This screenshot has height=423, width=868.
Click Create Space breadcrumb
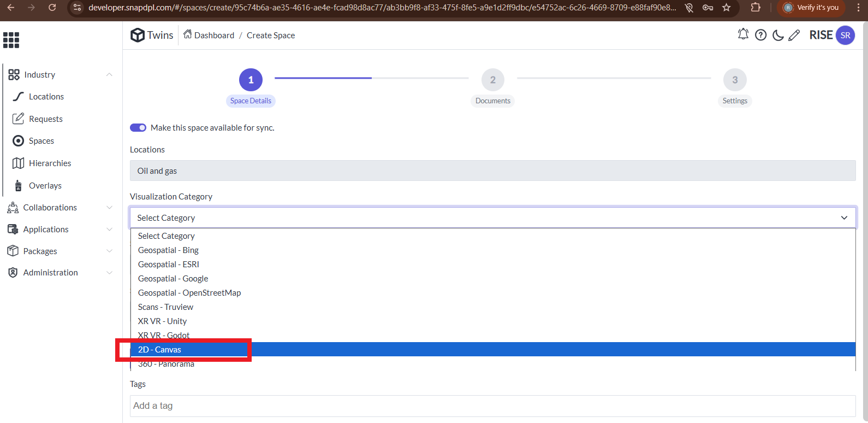tap(271, 35)
